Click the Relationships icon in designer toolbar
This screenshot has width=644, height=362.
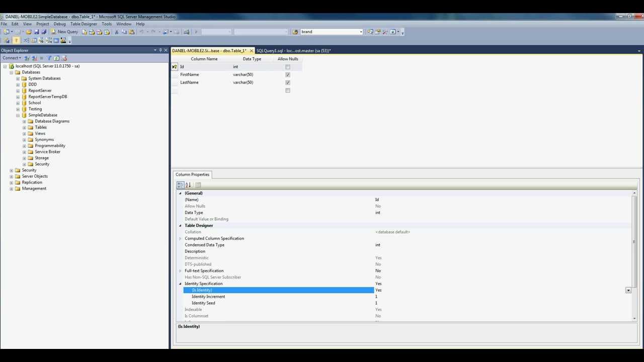click(x=26, y=40)
